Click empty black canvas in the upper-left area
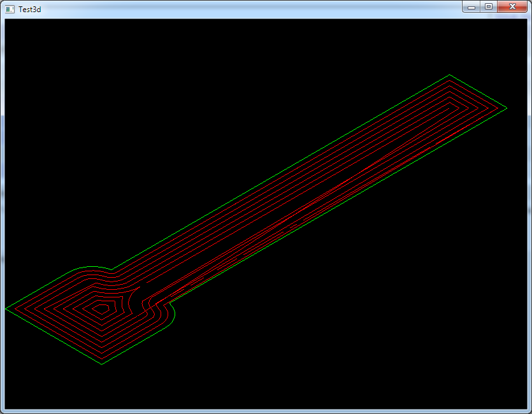Viewport: 532px width, 414px height. (96, 96)
